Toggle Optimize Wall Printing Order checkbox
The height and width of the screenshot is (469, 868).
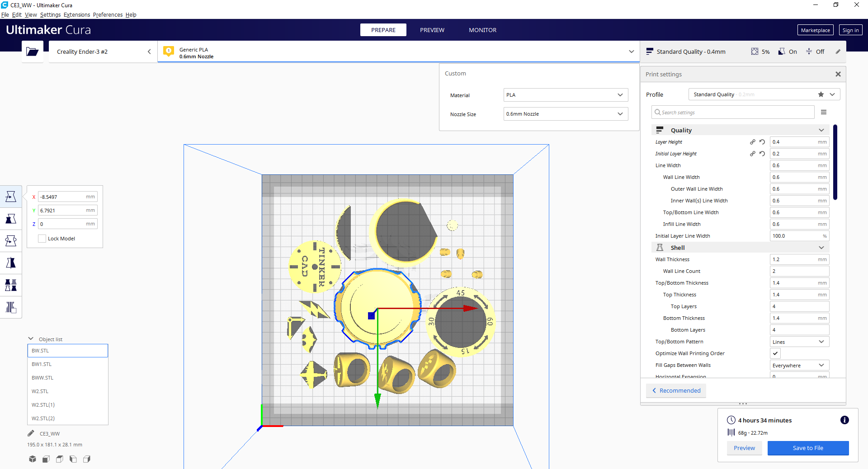click(x=775, y=353)
